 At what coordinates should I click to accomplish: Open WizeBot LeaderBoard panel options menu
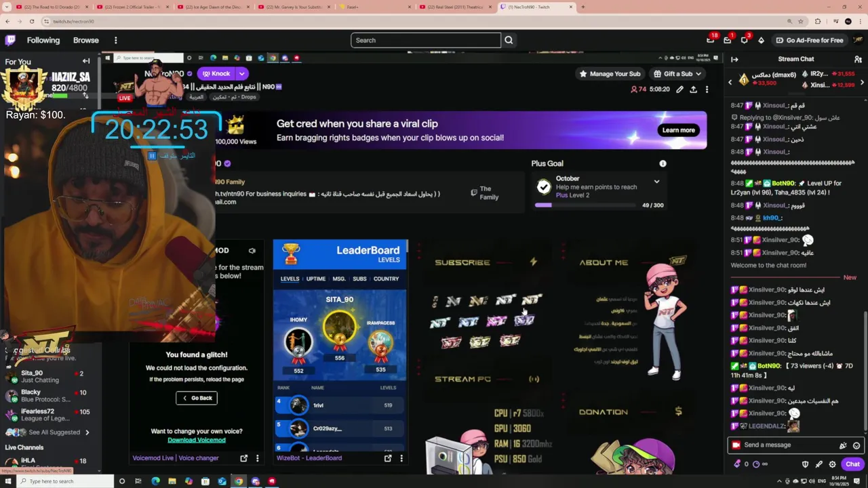tap(401, 458)
